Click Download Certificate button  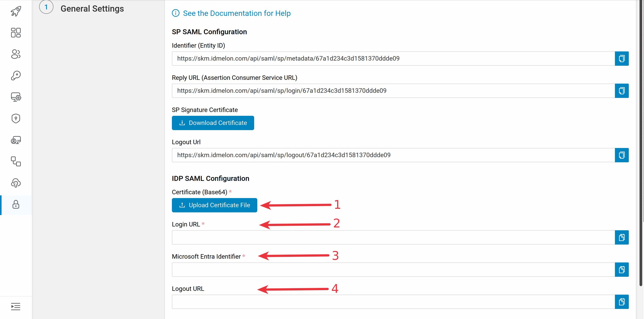coord(213,123)
